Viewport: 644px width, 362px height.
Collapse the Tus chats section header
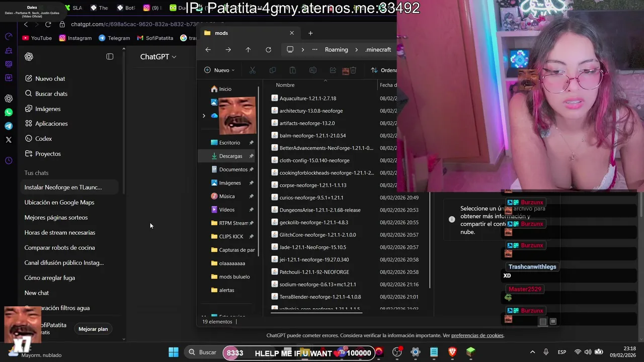coord(36,172)
